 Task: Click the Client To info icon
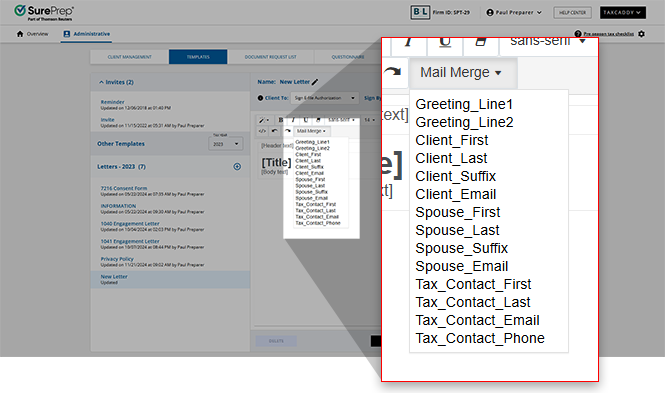coord(260,98)
